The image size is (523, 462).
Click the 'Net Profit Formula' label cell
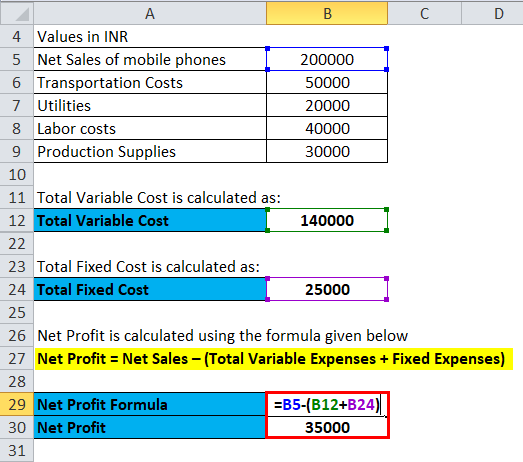150,404
